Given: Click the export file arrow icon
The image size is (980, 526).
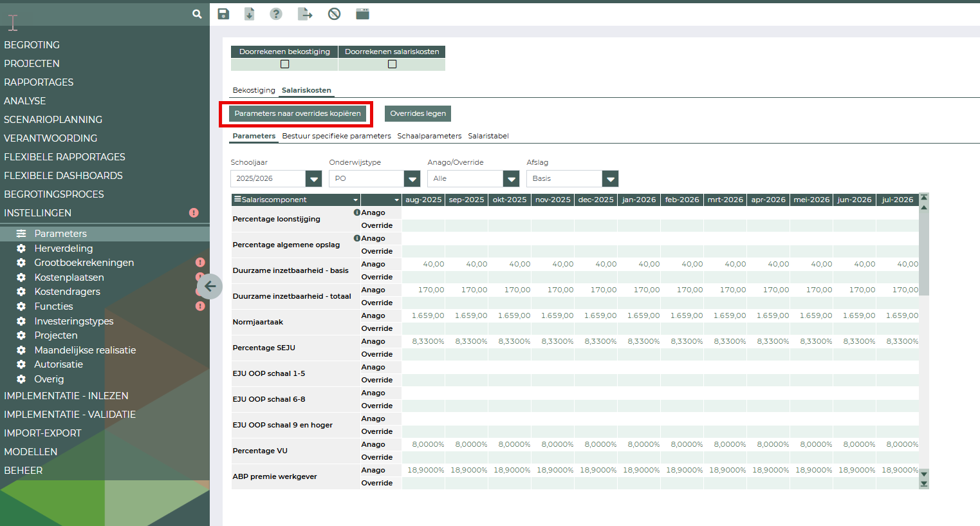Looking at the screenshot, I should (x=305, y=14).
